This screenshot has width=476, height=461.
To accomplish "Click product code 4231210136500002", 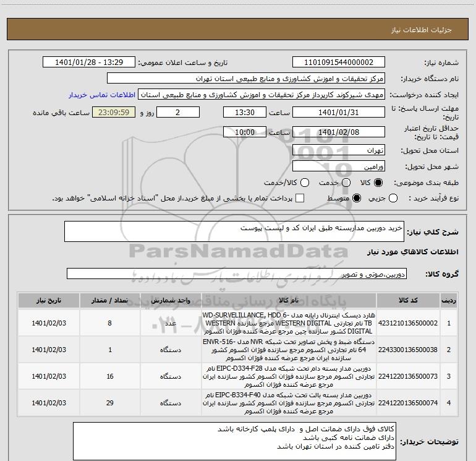I will 408,323.
